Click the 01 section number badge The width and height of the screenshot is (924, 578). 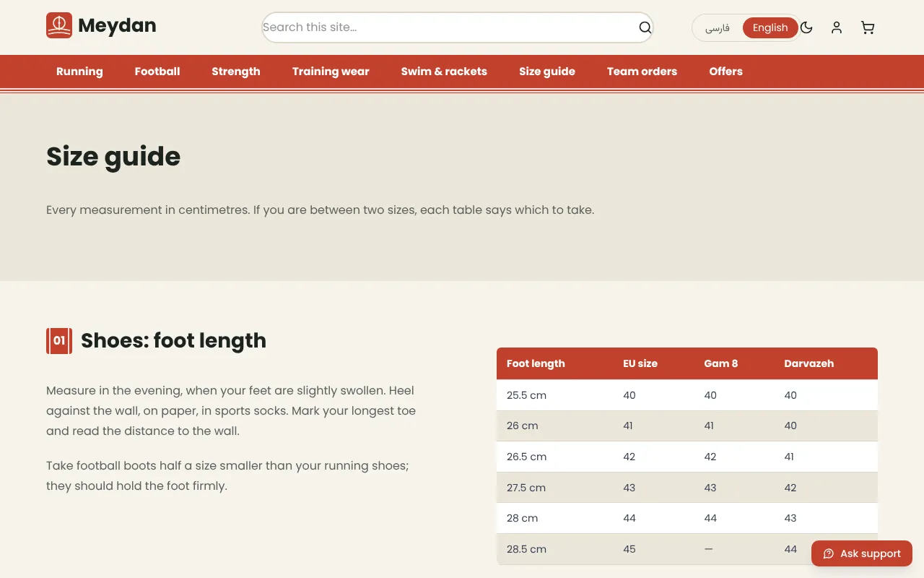point(59,341)
